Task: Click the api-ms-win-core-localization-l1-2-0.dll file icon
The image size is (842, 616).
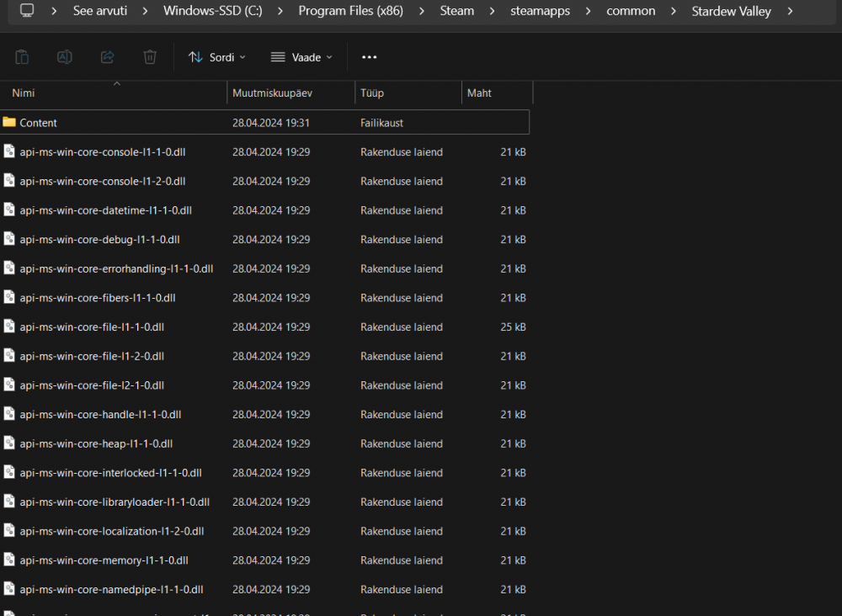Action: (9, 530)
